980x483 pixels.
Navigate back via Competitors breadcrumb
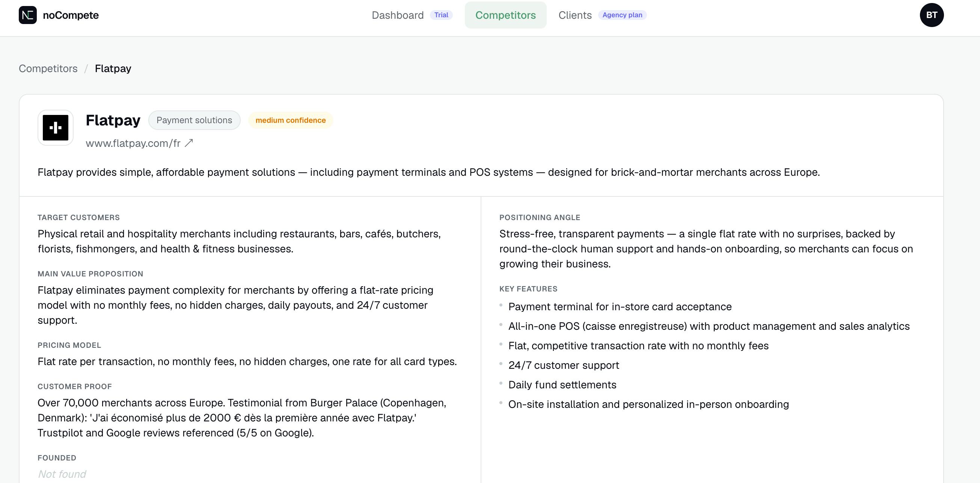pyautogui.click(x=48, y=68)
